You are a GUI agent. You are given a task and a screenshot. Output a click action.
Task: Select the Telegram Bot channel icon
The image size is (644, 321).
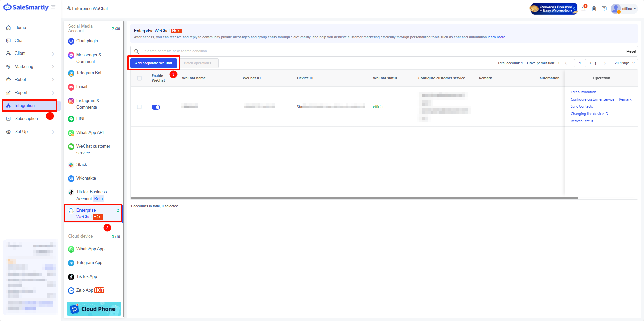click(x=71, y=73)
